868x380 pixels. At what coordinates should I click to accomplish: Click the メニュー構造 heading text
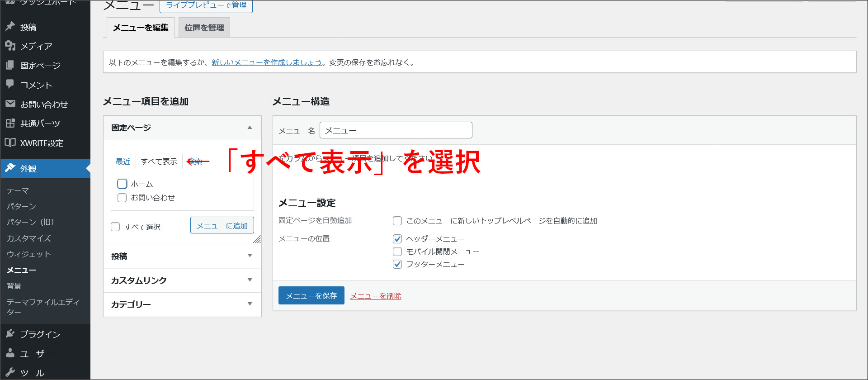tap(301, 101)
